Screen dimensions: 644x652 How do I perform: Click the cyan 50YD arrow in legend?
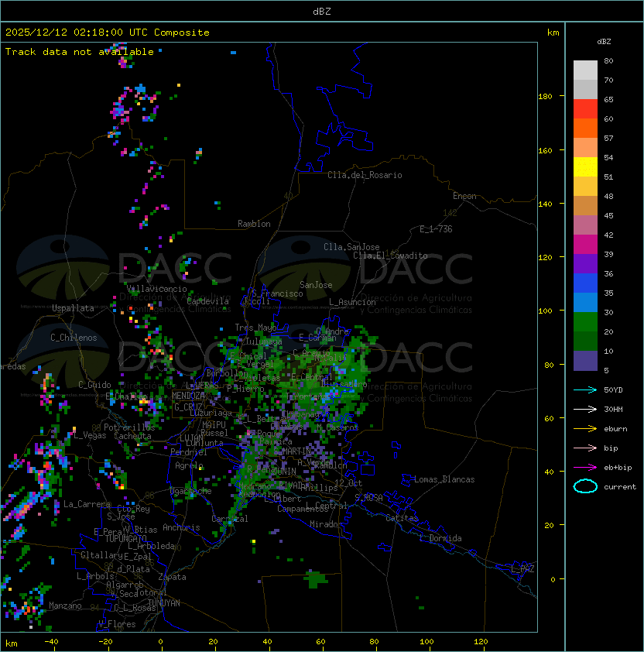585,389
